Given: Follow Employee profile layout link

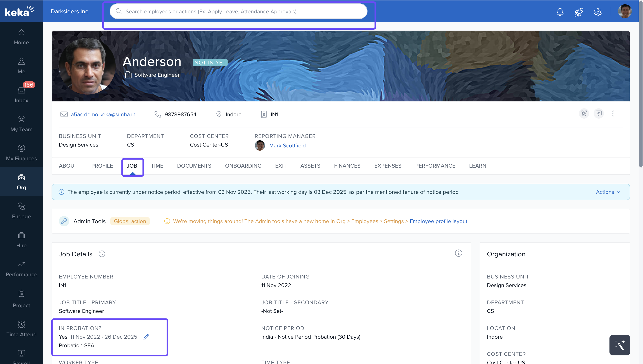Looking at the screenshot, I should click(438, 221).
